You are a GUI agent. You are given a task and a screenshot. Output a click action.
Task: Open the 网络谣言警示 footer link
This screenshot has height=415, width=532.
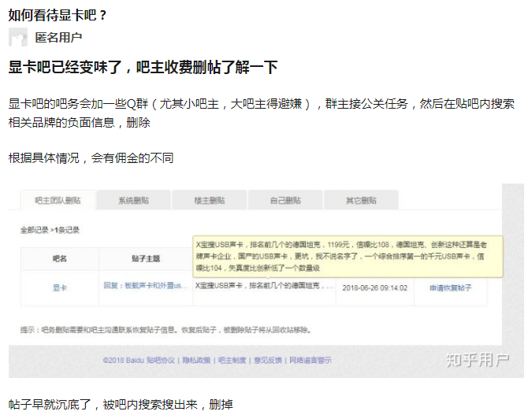(311, 360)
